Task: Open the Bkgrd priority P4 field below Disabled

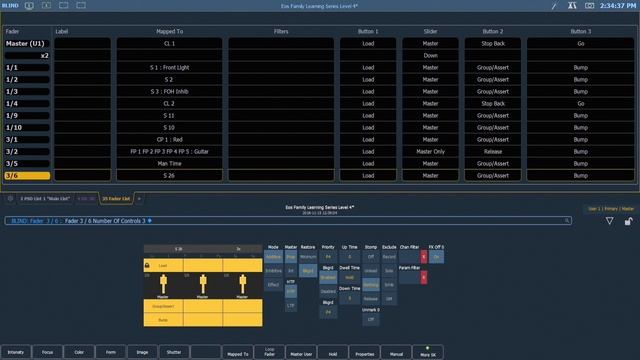Action: pyautogui.click(x=328, y=312)
